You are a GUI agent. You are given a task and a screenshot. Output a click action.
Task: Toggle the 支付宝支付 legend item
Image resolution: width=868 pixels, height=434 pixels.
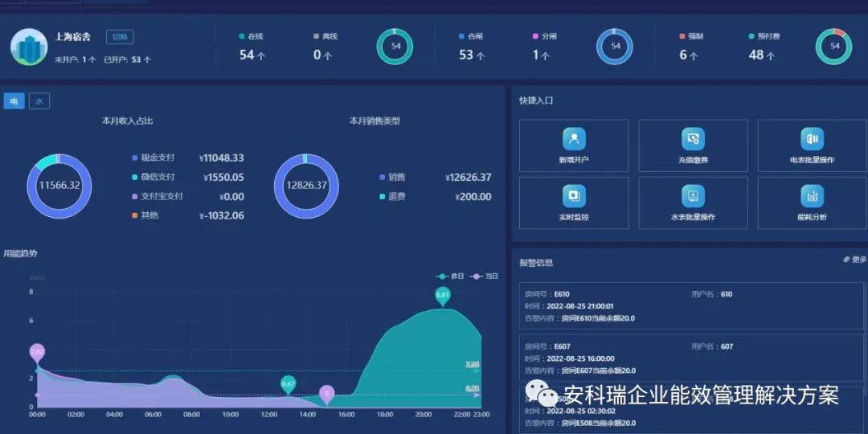pos(158,196)
